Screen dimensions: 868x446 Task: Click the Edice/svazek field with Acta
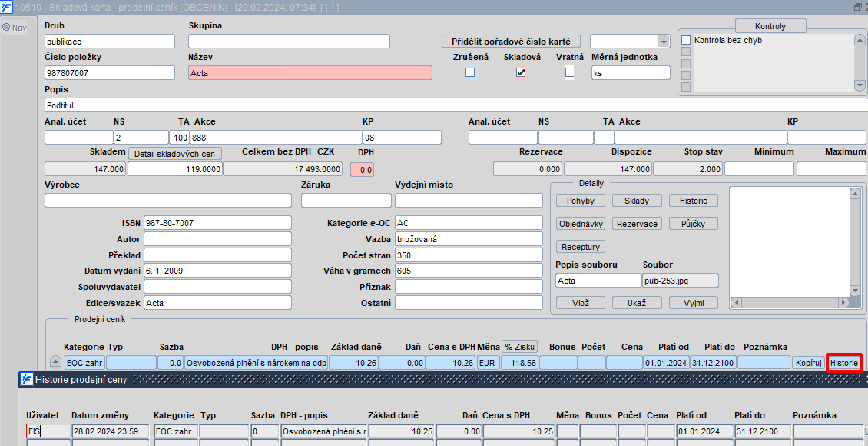coord(217,303)
